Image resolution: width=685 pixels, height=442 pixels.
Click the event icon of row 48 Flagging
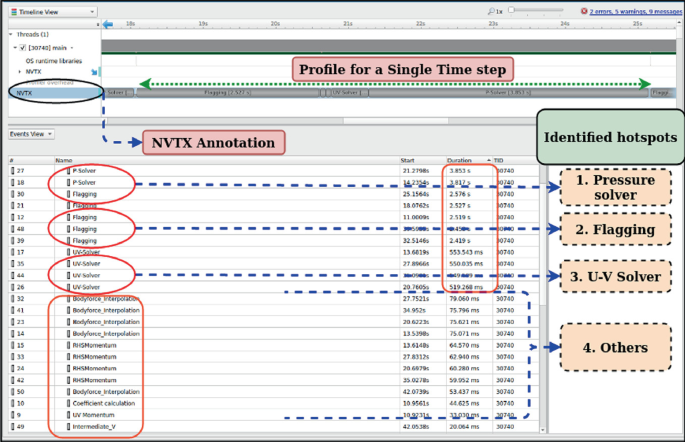[x=12, y=228]
